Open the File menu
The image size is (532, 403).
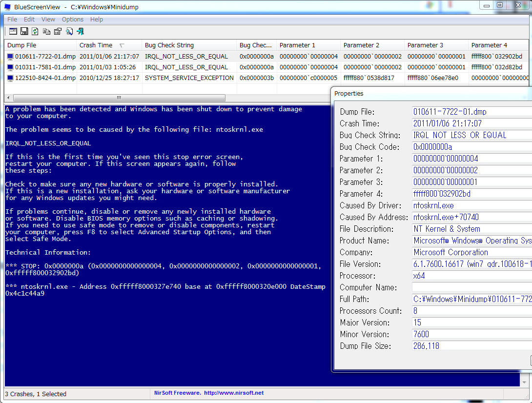[x=12, y=20]
